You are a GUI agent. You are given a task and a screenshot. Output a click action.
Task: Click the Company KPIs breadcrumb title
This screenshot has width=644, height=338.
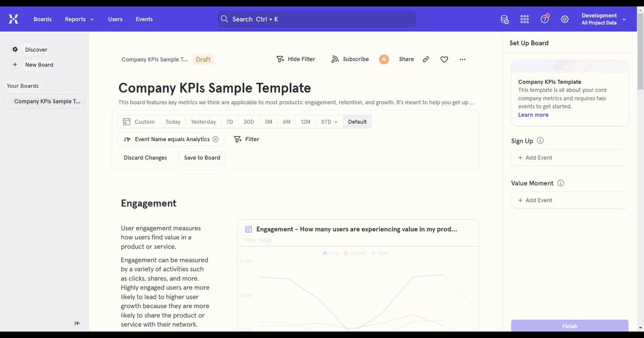click(155, 60)
